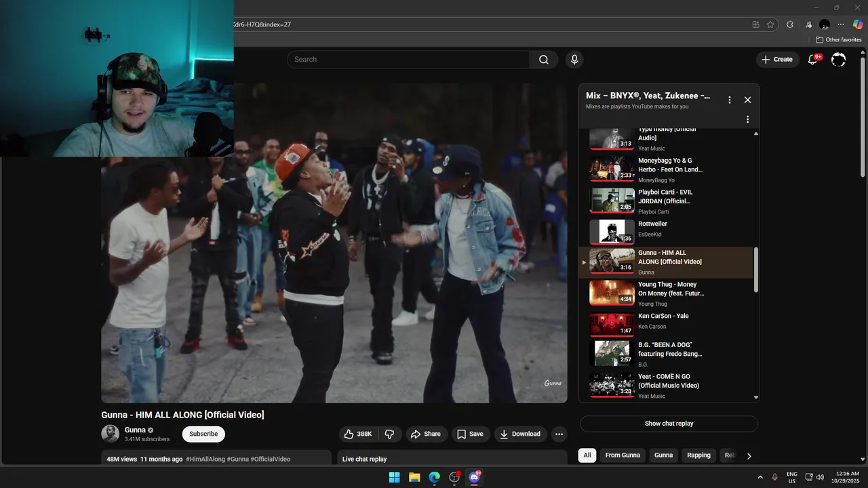Open YouTube notifications bell
Screen dimensions: 868x488
(812, 60)
